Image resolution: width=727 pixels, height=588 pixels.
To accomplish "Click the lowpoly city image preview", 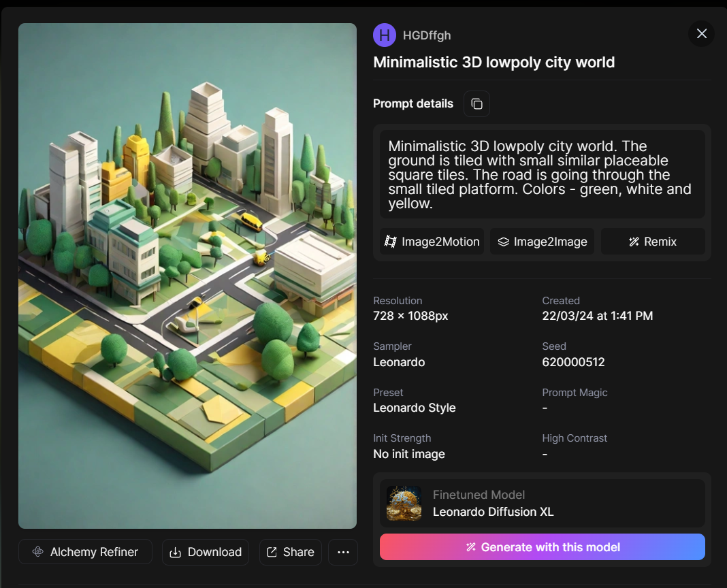I will (x=187, y=276).
